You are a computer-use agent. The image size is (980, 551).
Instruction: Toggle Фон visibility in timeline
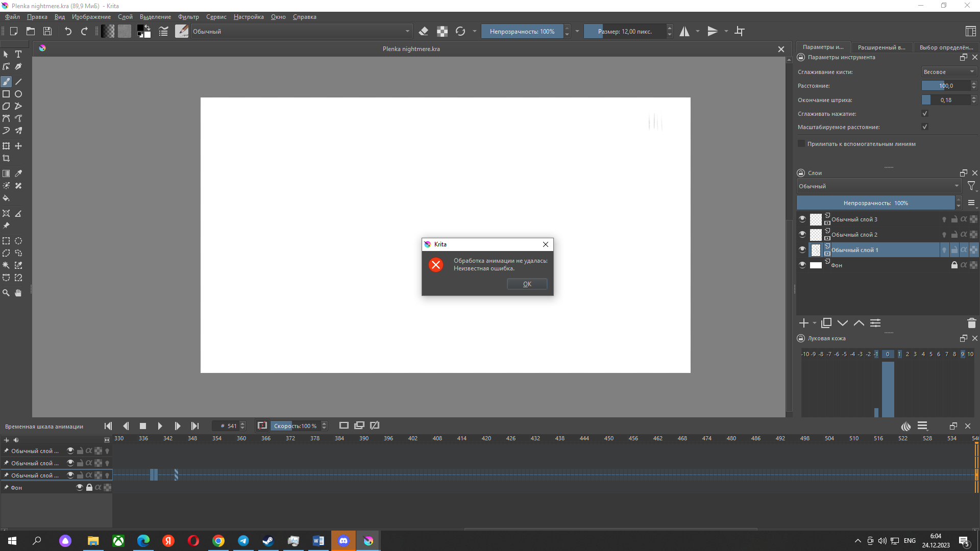[x=80, y=487]
